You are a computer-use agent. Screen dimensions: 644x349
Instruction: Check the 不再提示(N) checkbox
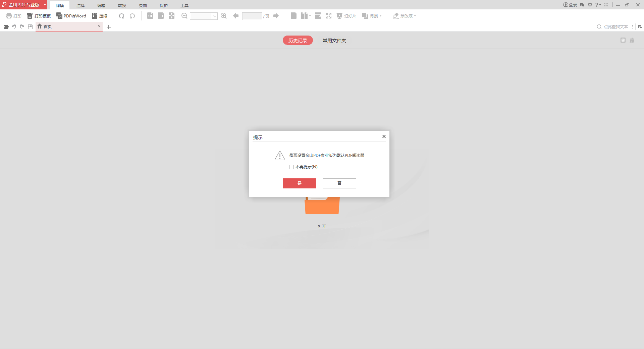point(291,167)
